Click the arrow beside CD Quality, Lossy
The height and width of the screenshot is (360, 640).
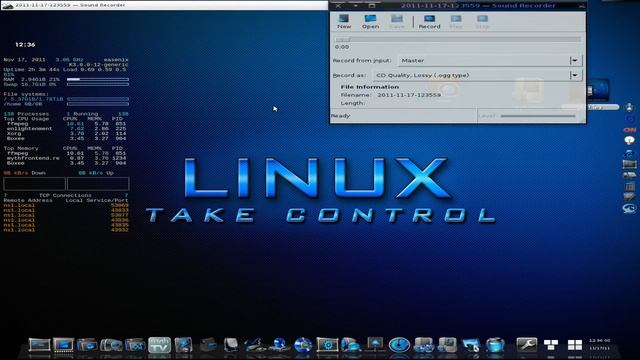575,75
